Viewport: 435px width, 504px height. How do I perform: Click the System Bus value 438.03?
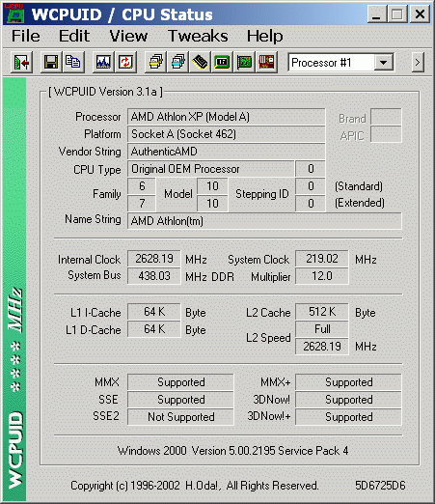[x=154, y=276]
